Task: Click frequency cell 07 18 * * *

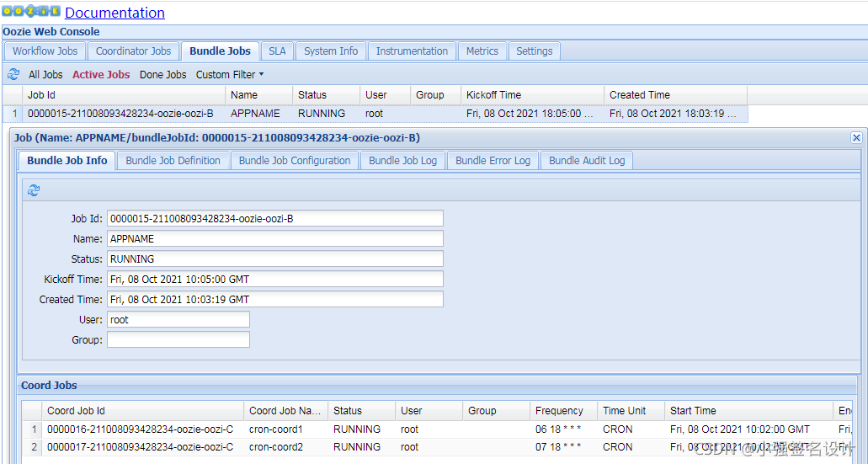Action: tap(563, 447)
